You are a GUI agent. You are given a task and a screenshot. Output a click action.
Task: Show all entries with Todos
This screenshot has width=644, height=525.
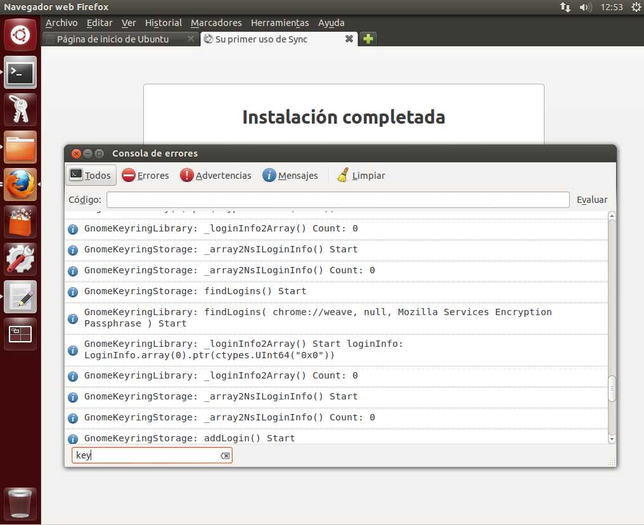[x=91, y=175]
